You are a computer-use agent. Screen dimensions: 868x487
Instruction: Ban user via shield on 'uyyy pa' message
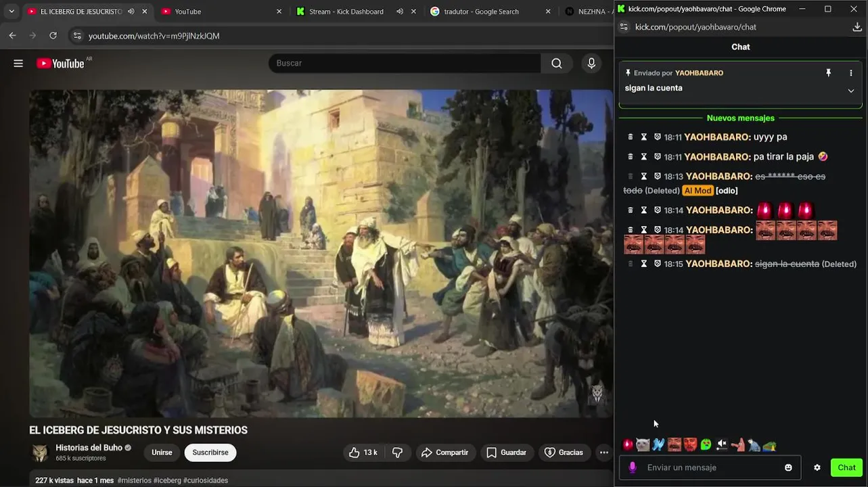(x=657, y=137)
